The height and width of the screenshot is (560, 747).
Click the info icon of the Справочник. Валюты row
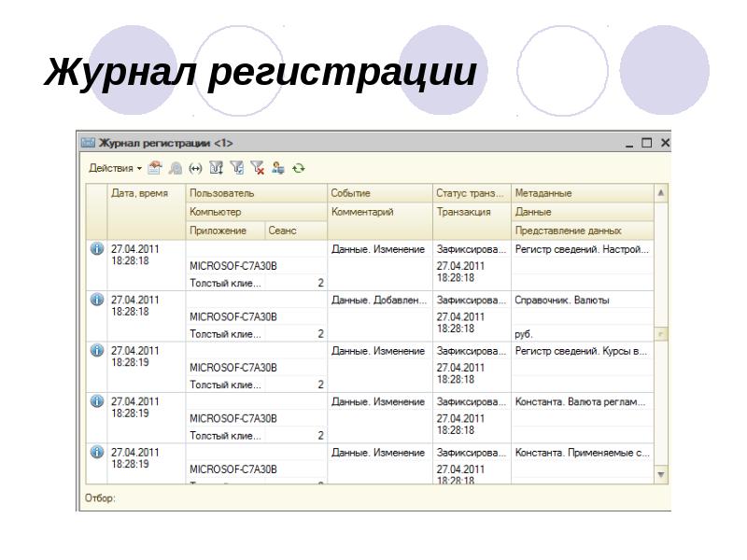pos(97,299)
